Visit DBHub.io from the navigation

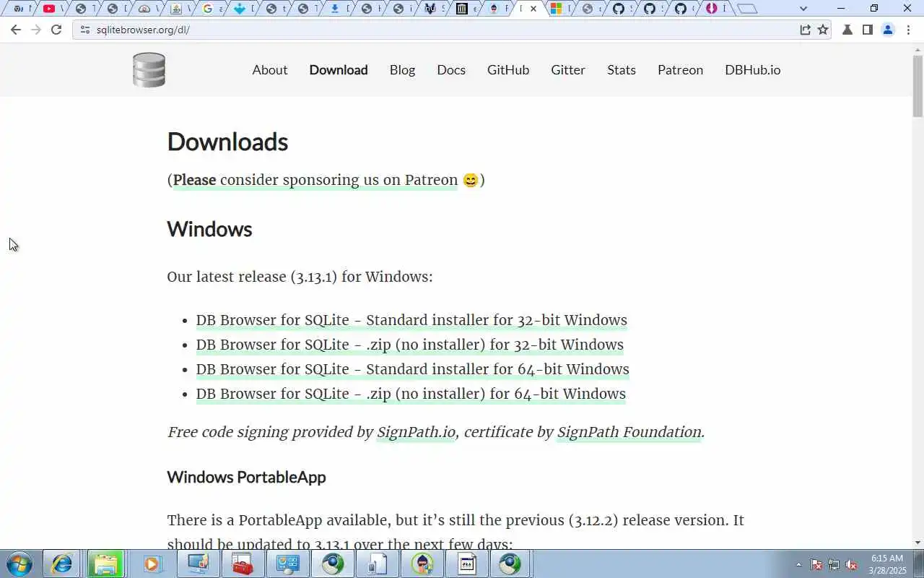pos(753,70)
